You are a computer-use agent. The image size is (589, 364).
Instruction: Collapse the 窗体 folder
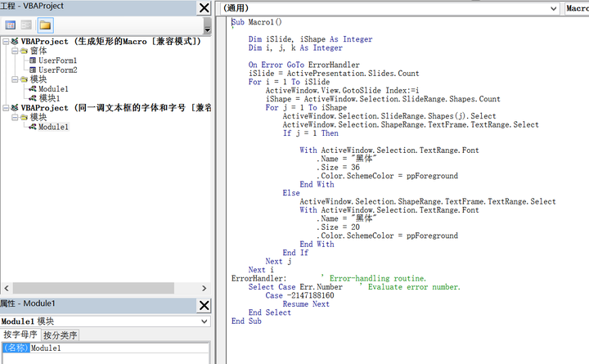click(14, 51)
